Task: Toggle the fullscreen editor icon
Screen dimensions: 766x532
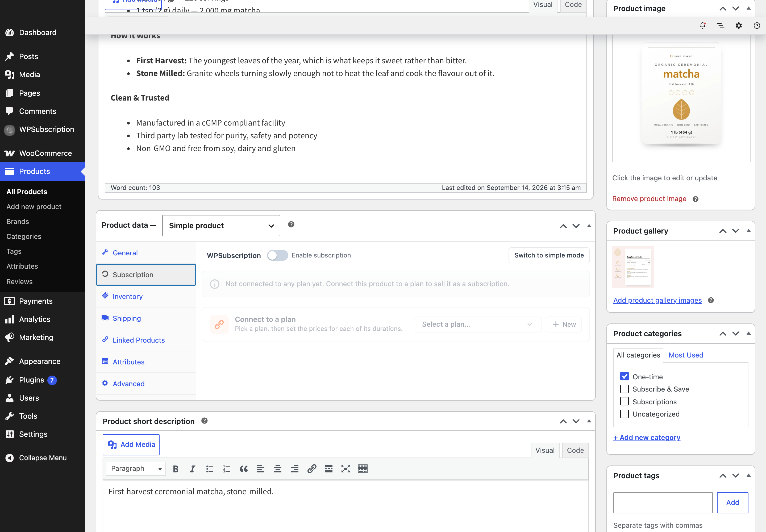Action: (346, 469)
